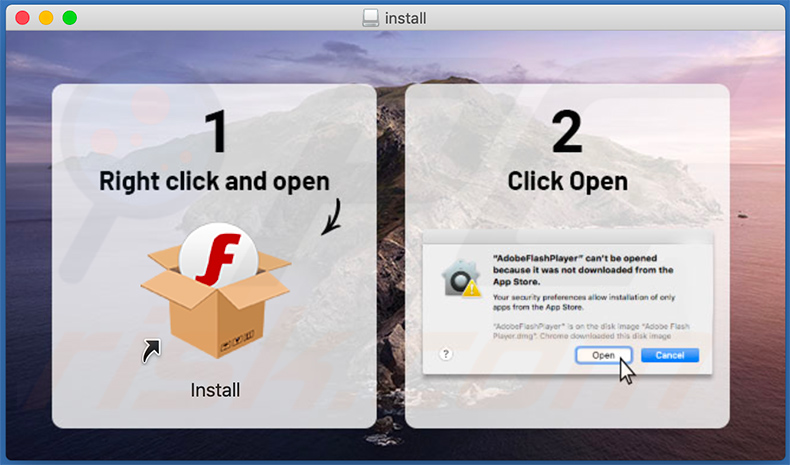Click the 'install' window title text
The height and width of the screenshot is (465, 790).
tap(406, 19)
